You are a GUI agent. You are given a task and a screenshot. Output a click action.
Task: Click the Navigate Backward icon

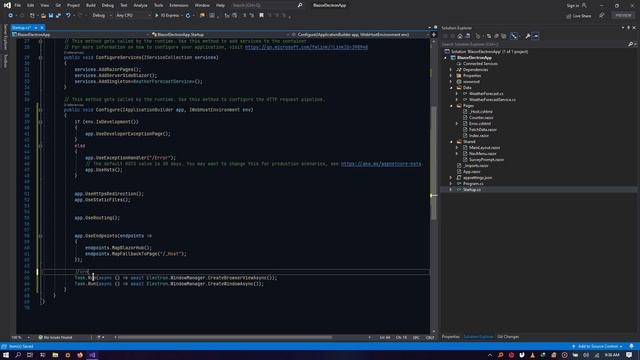pos(10,16)
